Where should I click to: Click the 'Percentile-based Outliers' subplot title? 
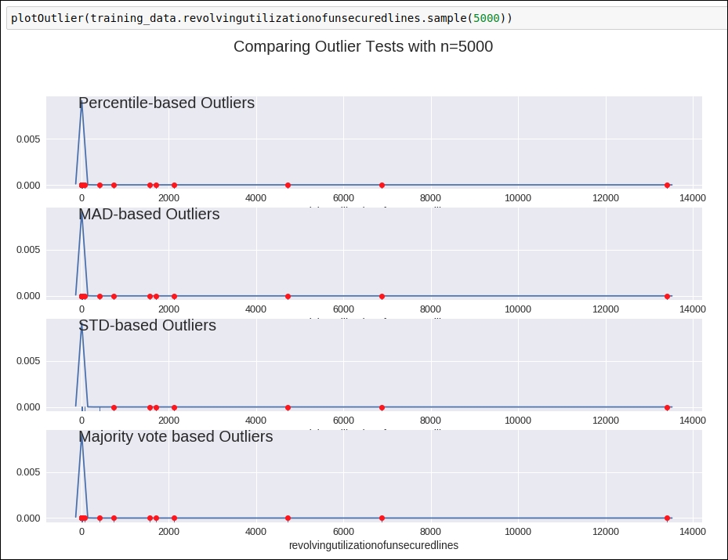166,103
